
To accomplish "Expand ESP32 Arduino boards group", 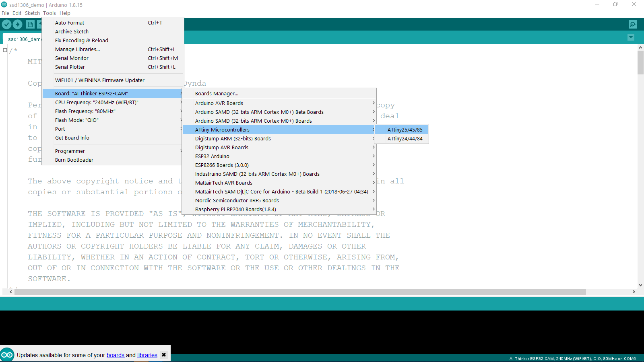I will click(x=279, y=156).
